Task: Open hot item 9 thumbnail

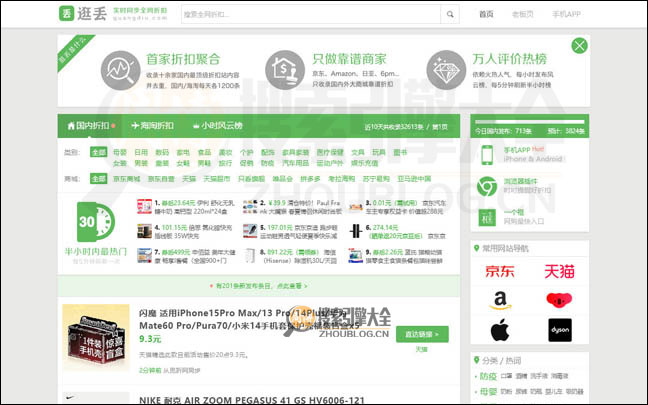Action: coord(355,256)
